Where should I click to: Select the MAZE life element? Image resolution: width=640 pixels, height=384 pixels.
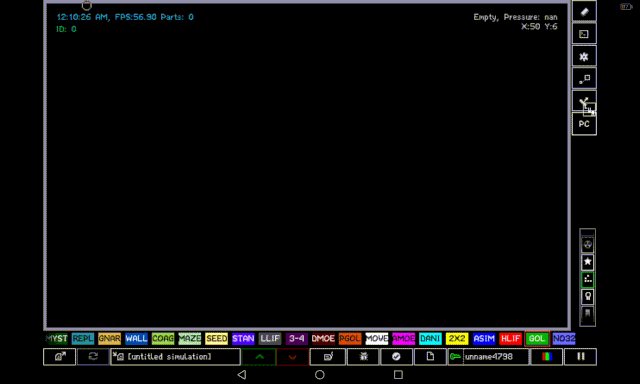[189, 339]
